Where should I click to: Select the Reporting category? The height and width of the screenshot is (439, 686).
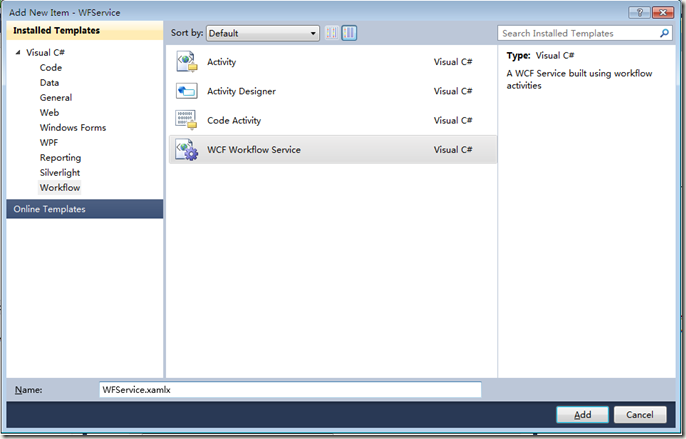click(60, 157)
